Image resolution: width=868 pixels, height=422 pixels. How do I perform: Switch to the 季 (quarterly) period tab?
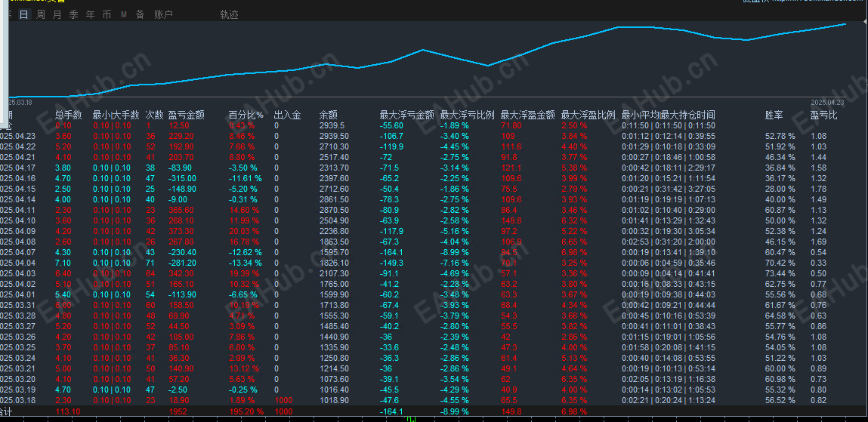tap(73, 15)
